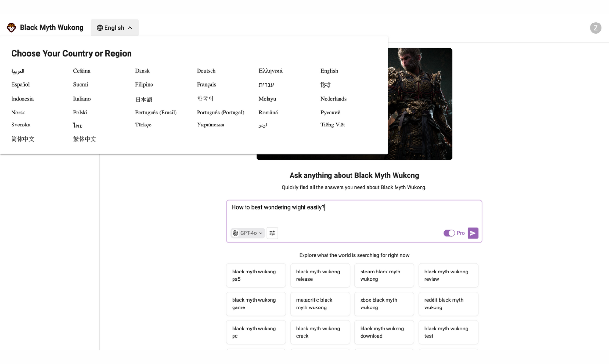Click the Black Myth Wukong monkey logo icon
The image size is (609, 364).
pyautogui.click(x=12, y=28)
